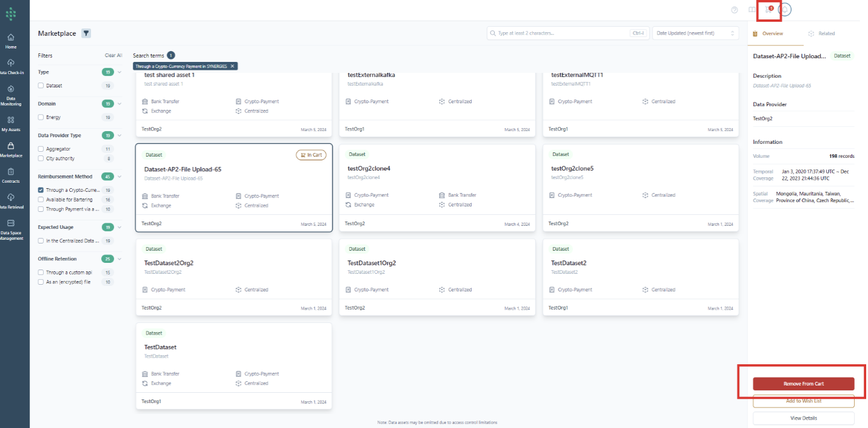Open Home from the sidebar

[11, 41]
